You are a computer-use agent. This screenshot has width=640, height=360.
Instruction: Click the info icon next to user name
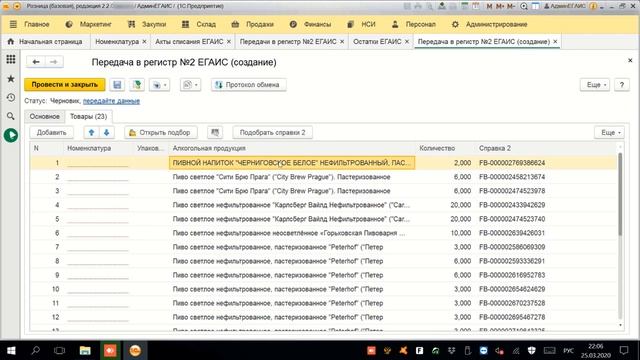pos(593,6)
